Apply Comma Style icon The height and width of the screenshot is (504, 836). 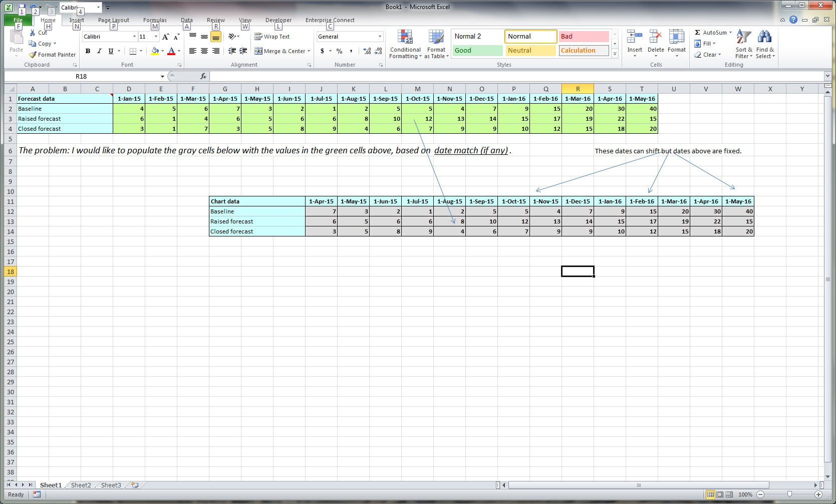coord(351,51)
